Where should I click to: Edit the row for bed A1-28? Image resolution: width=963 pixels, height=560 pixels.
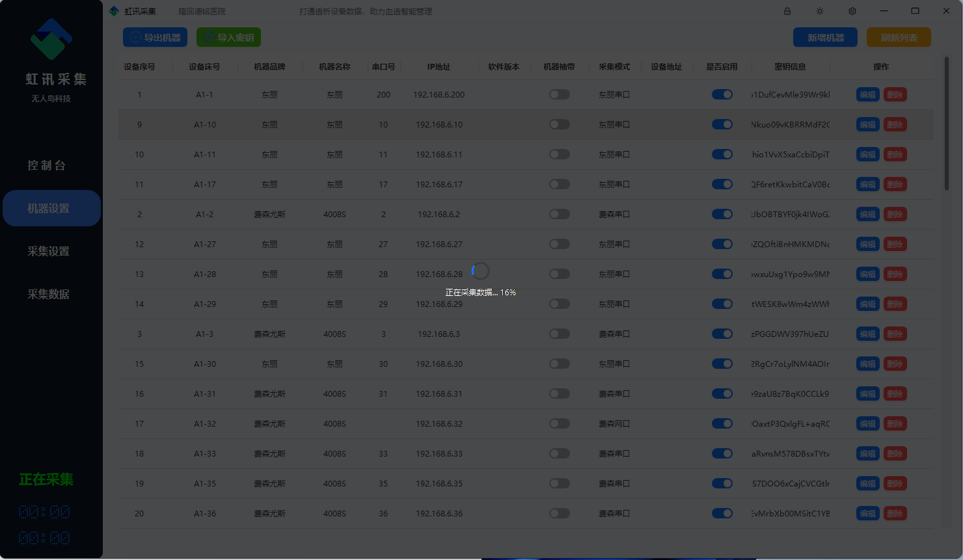tap(868, 274)
